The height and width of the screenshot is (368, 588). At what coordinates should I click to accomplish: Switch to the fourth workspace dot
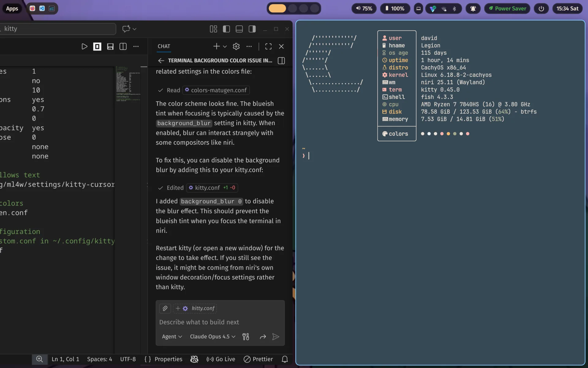coord(315,8)
